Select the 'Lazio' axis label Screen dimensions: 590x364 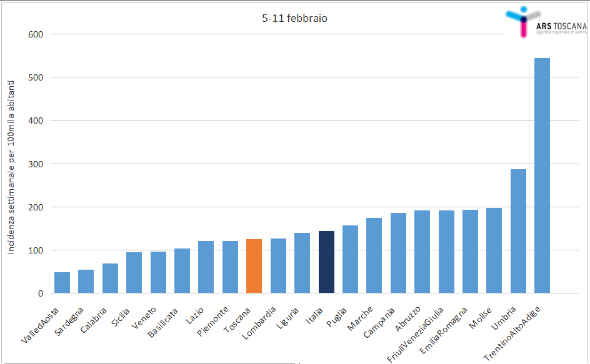coord(195,315)
